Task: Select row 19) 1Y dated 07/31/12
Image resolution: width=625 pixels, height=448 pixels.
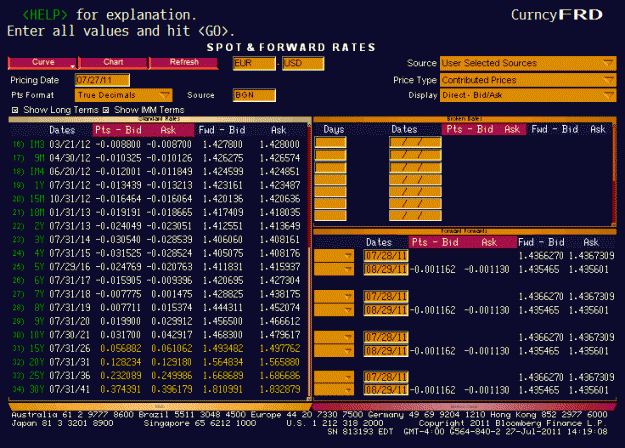Action: (x=158, y=185)
